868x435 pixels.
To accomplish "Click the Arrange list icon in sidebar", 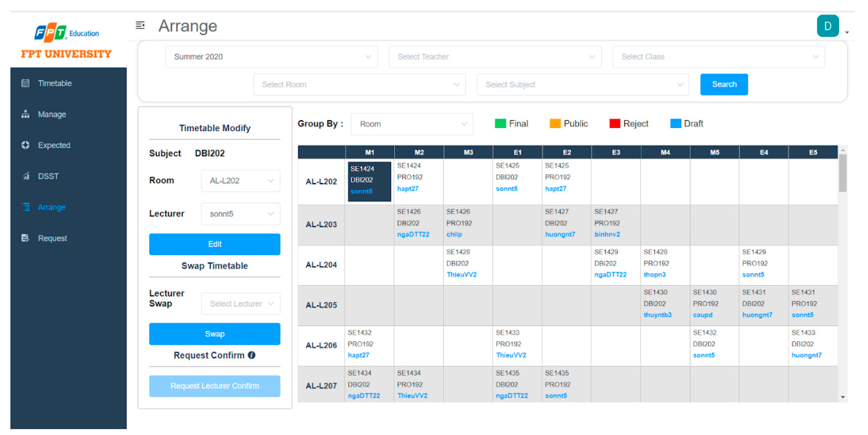I will click(25, 207).
